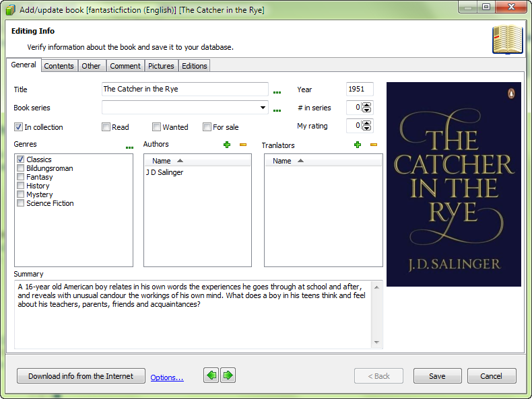Open the Options... link
This screenshot has width=532, height=399.
pyautogui.click(x=167, y=377)
